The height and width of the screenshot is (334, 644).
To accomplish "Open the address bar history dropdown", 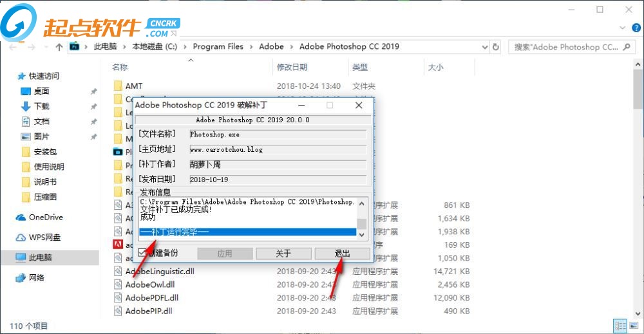I will point(485,47).
